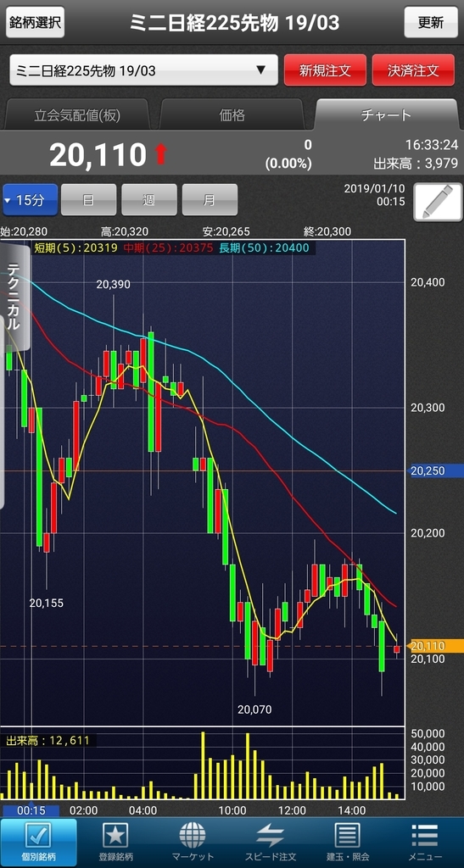Tap 更新 refresh button
The height and width of the screenshot is (868, 464).
click(431, 22)
